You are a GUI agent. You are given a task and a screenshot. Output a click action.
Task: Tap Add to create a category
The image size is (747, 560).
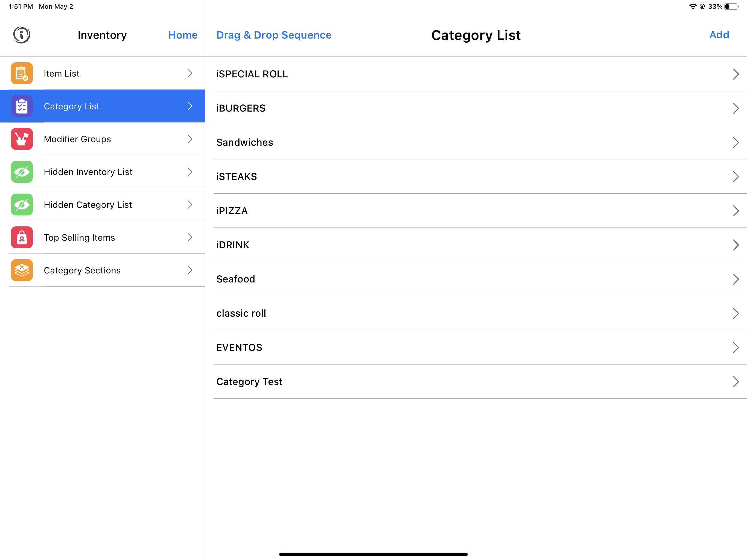tap(719, 34)
